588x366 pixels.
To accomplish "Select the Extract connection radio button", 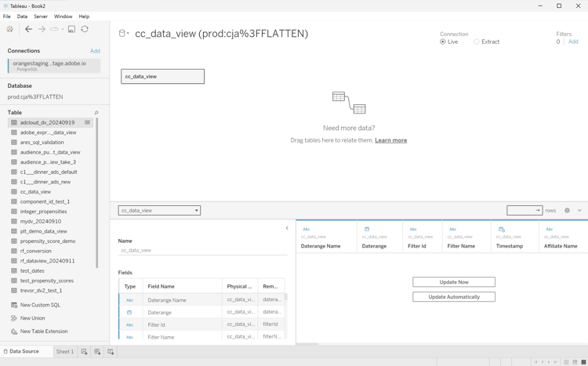I will 476,42.
